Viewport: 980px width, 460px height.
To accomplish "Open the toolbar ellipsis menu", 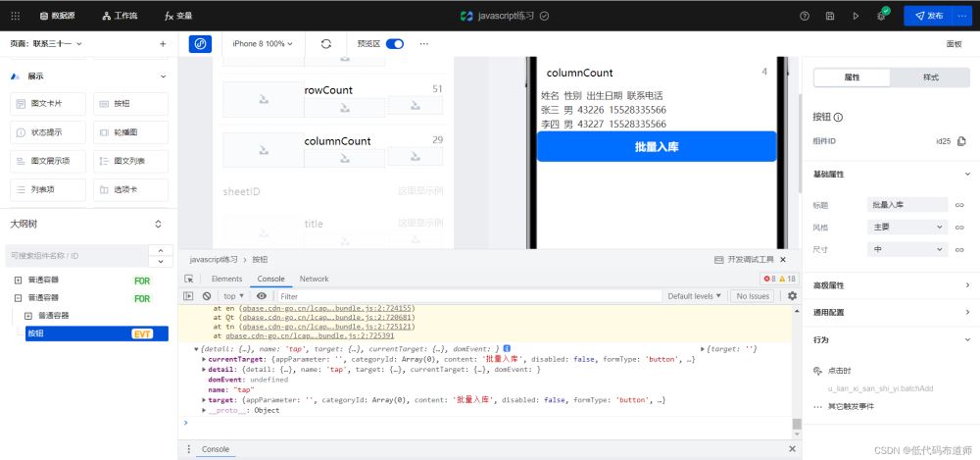I will point(424,44).
